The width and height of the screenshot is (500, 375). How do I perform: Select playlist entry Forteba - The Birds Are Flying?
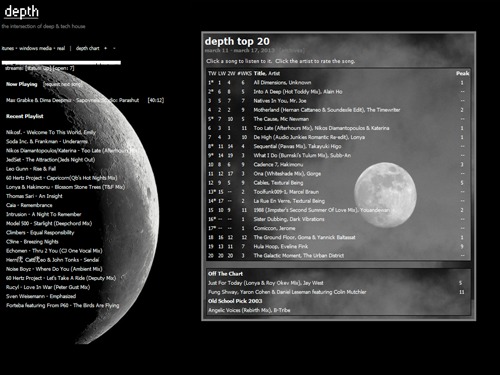pos(62,305)
